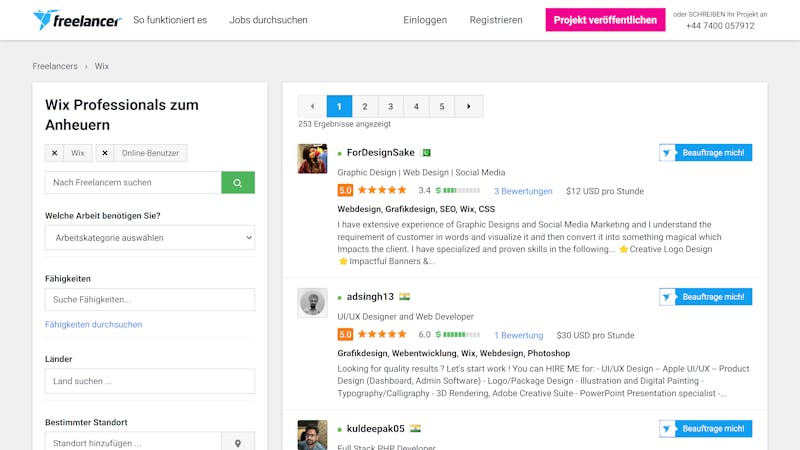The height and width of the screenshot is (450, 800).
Task: Click adsingh13 5.0 rating badge
Action: (x=345, y=335)
